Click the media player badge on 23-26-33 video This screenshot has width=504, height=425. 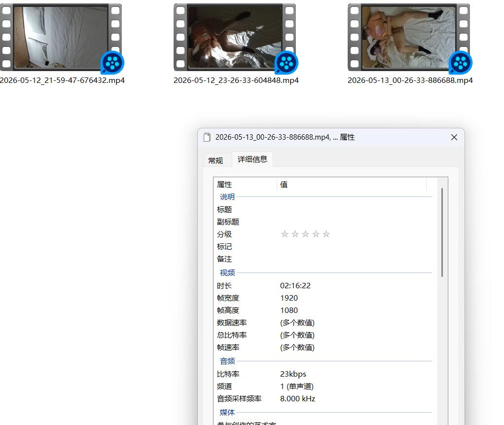point(287,63)
